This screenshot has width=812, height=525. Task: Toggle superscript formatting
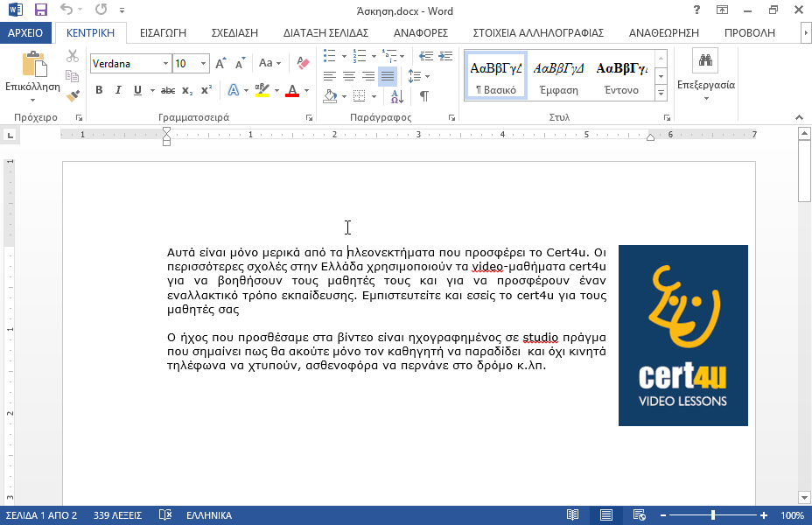(206, 90)
